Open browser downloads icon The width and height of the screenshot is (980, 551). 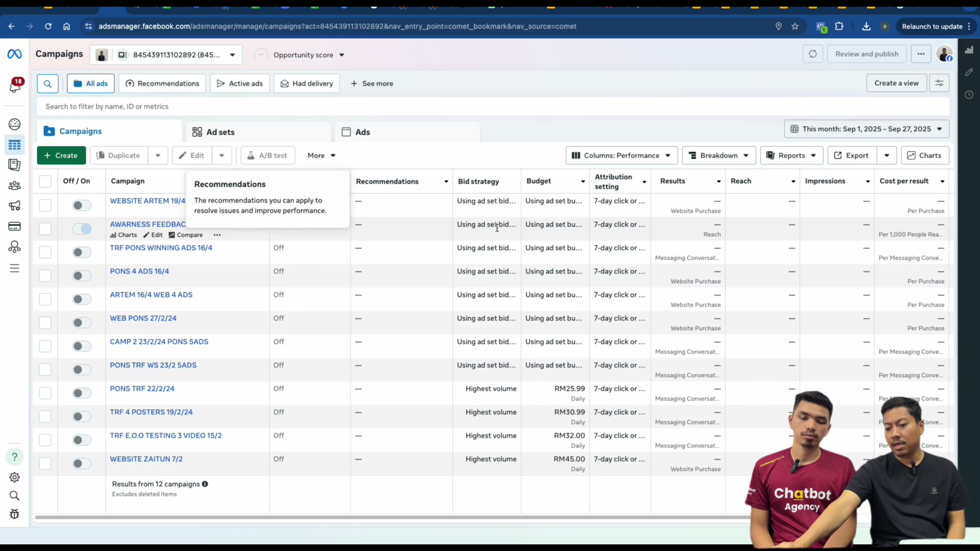click(x=866, y=27)
